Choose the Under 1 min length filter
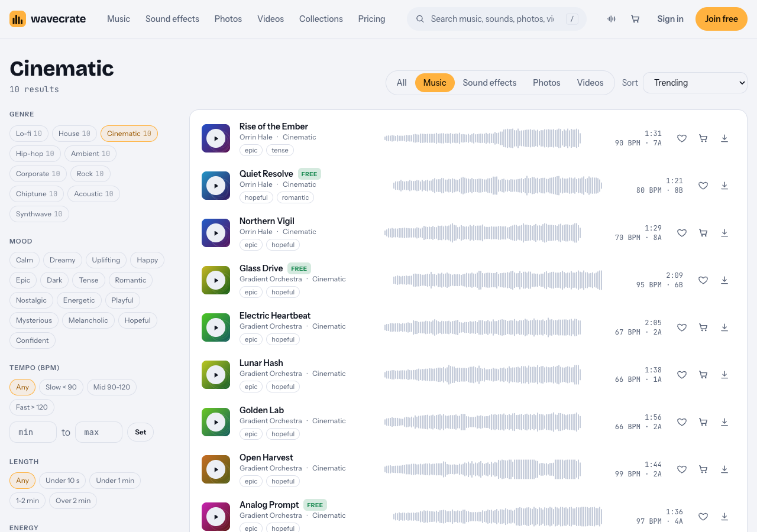The image size is (757, 532). coord(115,481)
